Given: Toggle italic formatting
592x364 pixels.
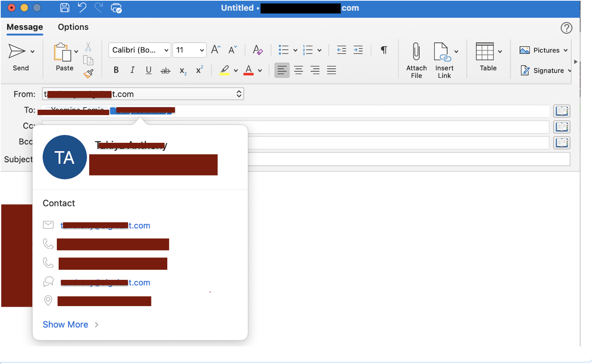Looking at the screenshot, I should [132, 70].
